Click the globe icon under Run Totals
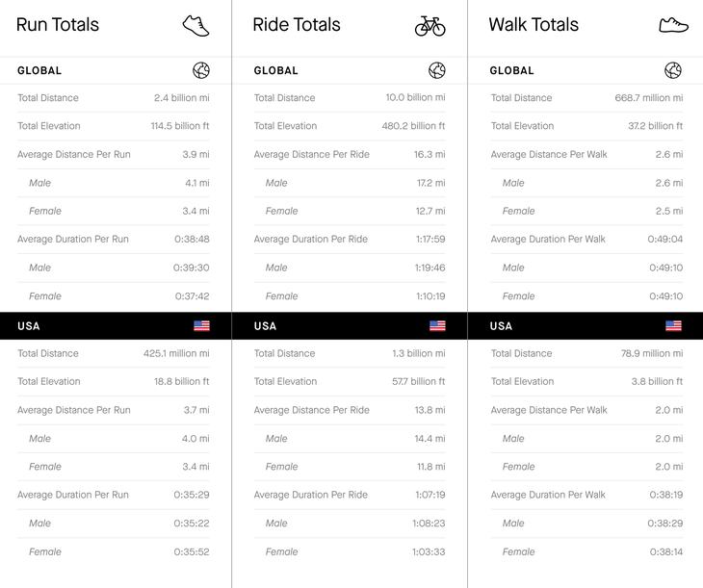703x588 pixels. (x=201, y=70)
